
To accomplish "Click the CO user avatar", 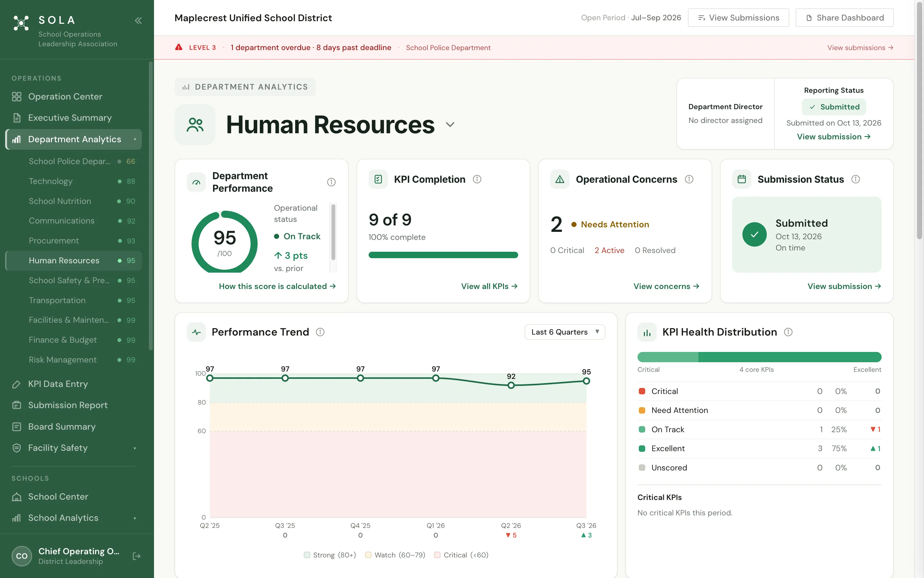I will click(22, 556).
